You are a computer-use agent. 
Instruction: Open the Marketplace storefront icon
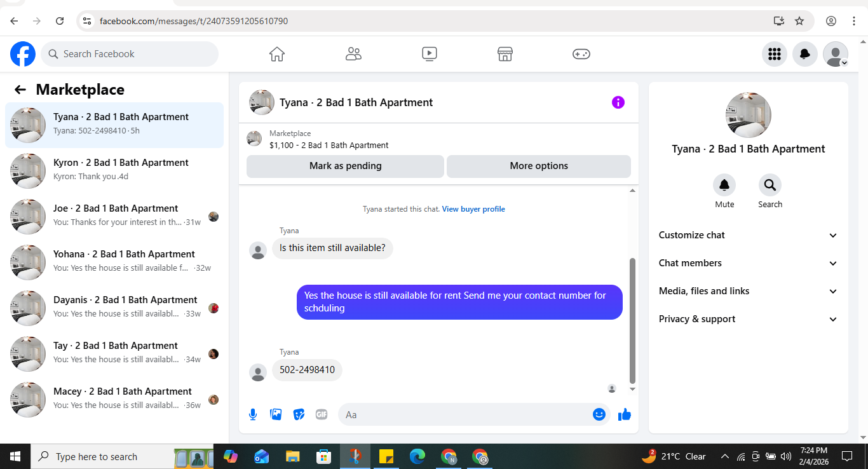pos(505,54)
